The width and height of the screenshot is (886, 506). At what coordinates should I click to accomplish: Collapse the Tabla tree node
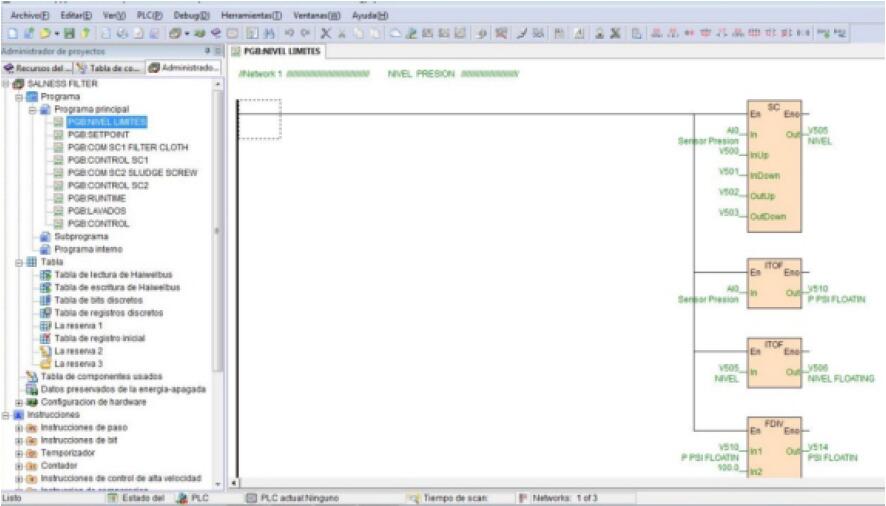(x=19, y=262)
